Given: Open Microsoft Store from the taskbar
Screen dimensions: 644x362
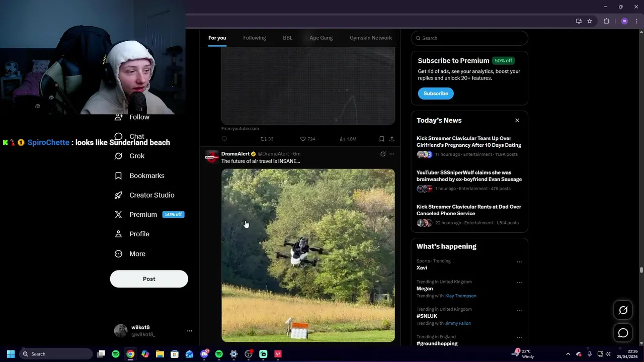Looking at the screenshot, I should coord(175,354).
